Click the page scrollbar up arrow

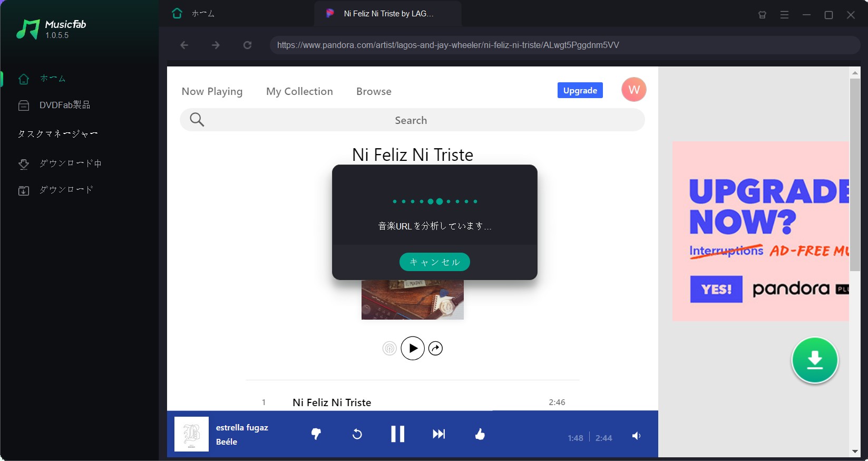(x=855, y=72)
